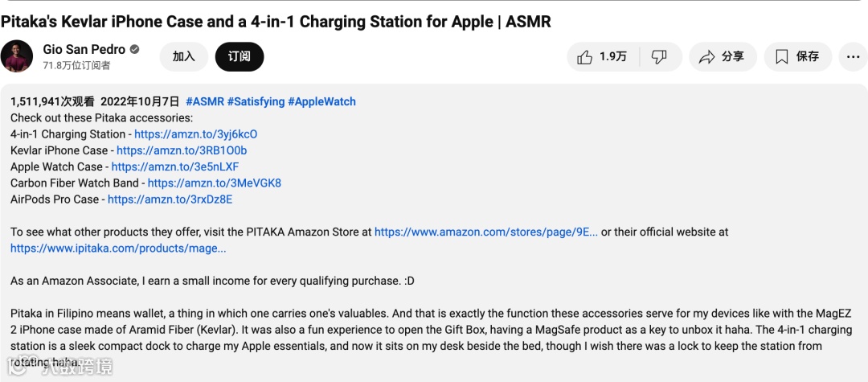
Task: Open the Gio San Pedro channel name
Action: 84,49
